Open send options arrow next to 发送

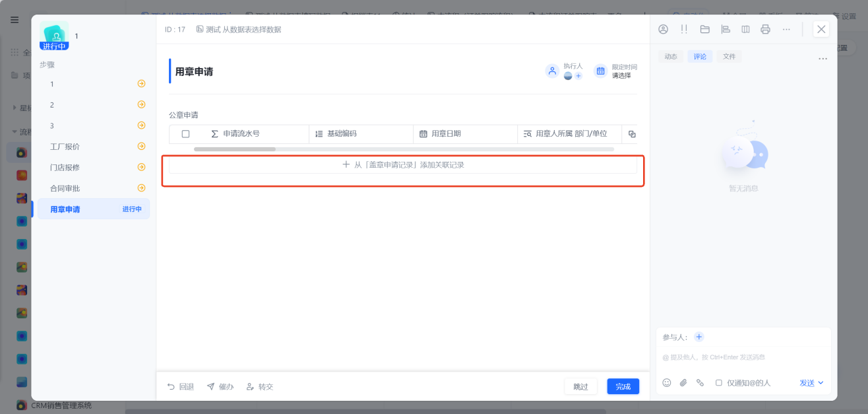[821, 383]
